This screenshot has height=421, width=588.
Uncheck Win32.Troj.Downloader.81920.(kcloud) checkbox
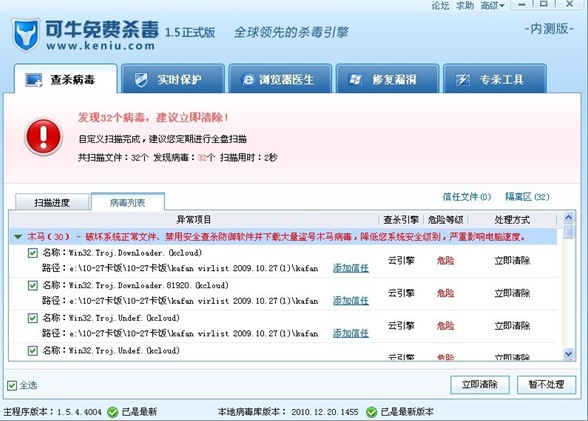point(33,286)
